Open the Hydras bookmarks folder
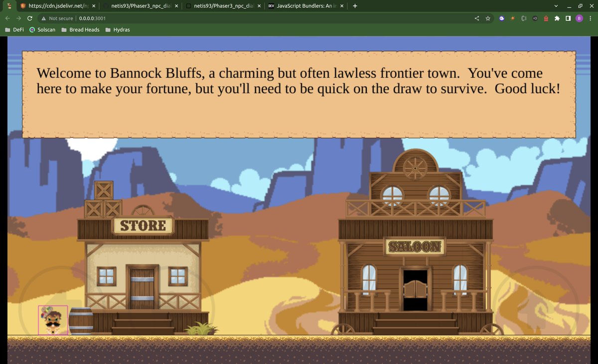This screenshot has width=598, height=364. pos(117,29)
